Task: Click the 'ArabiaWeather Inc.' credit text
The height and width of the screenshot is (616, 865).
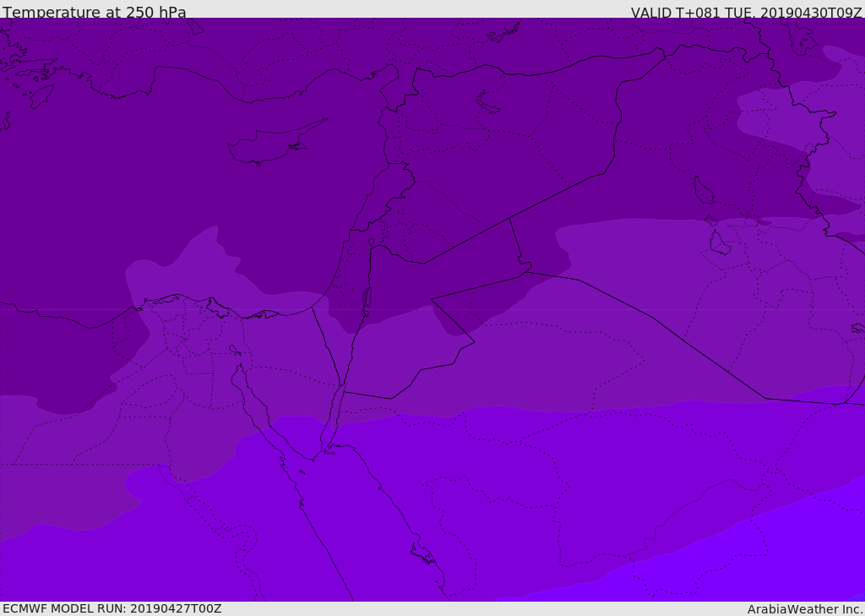Action: coord(804,609)
